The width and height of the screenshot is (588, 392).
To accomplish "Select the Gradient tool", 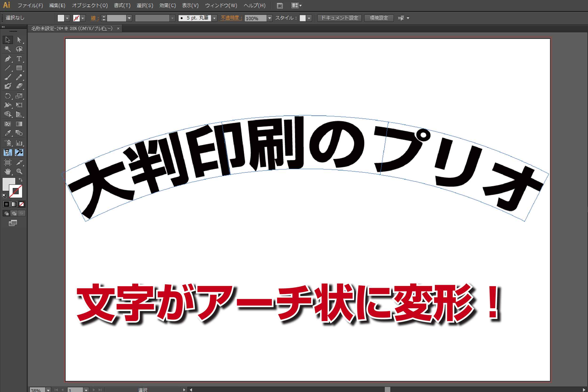I will [19, 124].
